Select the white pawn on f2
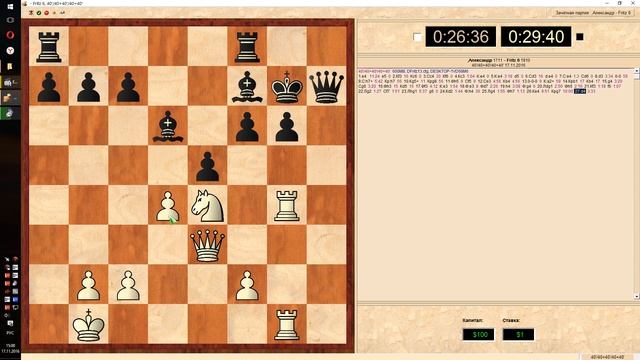Screen dimensions: 640x360 [247, 285]
